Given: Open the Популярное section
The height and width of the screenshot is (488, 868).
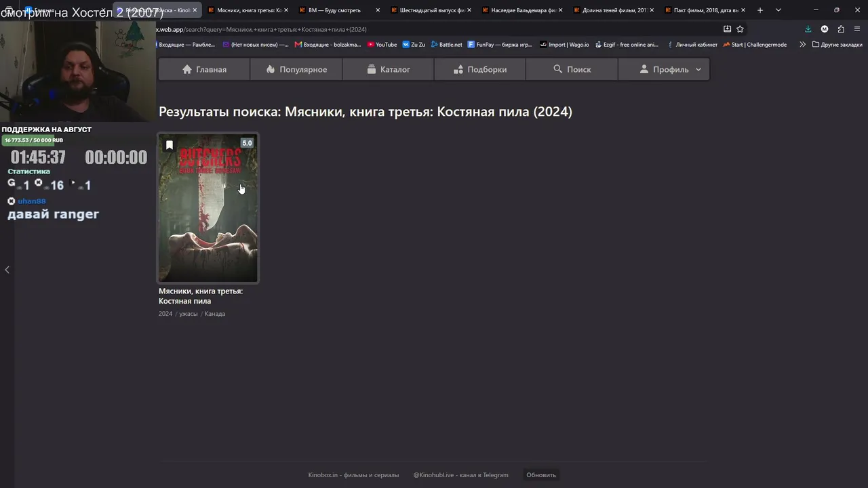Looking at the screenshot, I should tap(296, 69).
